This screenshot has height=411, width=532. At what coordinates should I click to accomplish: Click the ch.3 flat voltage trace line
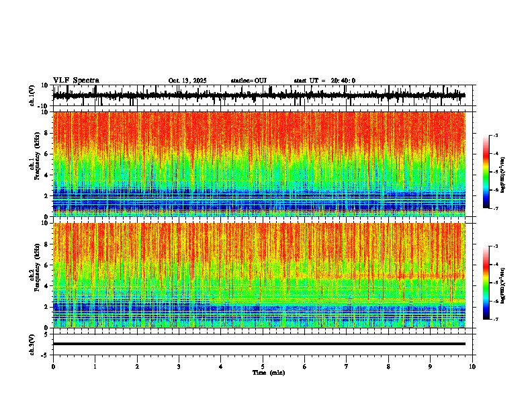(x=259, y=344)
